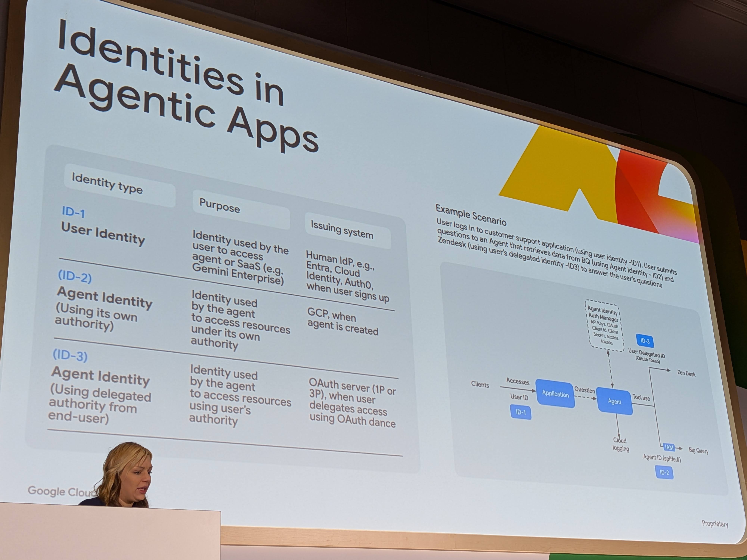Click the ID-1 blue badge in diagram
747x560 pixels.
(x=520, y=412)
